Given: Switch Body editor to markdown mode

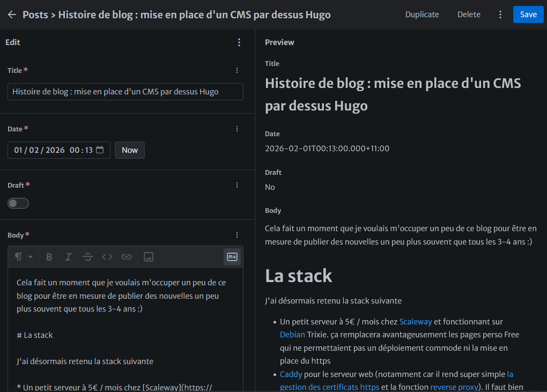Looking at the screenshot, I should coord(232,257).
